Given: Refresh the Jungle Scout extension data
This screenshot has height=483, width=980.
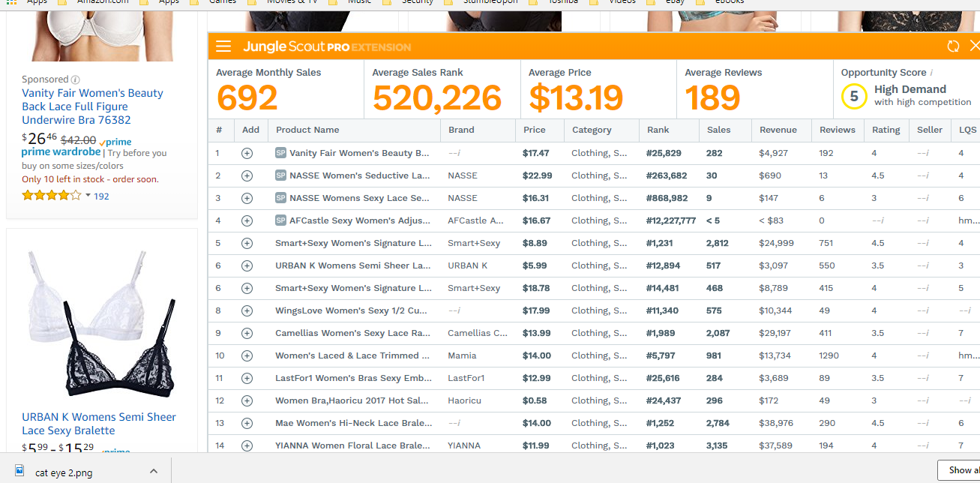Looking at the screenshot, I should [953, 46].
